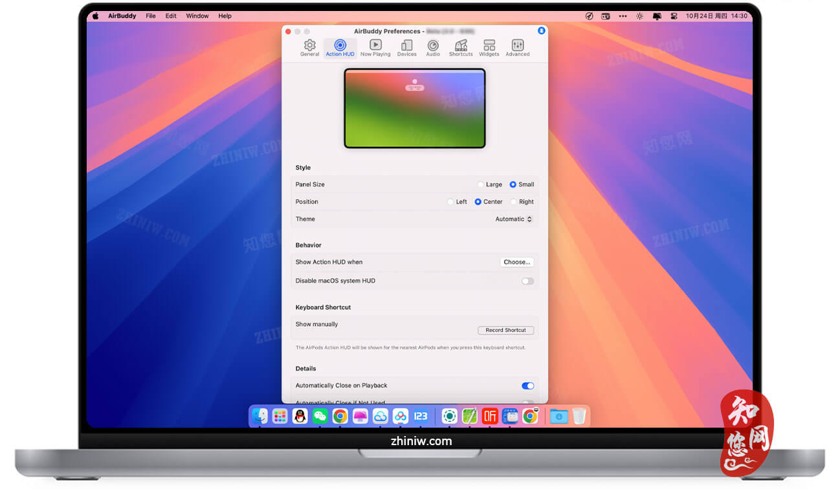Click the Show manually label
Viewport: 840px width, 504px height.
click(316, 324)
